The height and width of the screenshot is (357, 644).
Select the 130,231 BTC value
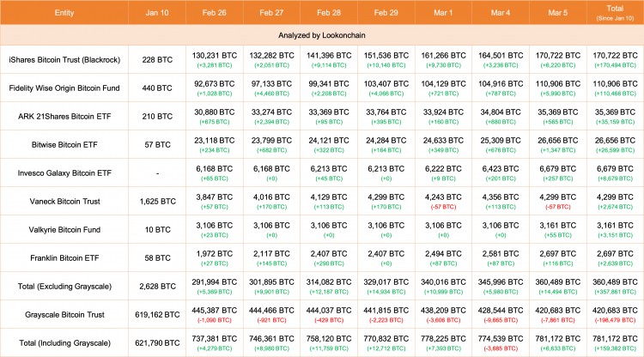click(215, 56)
